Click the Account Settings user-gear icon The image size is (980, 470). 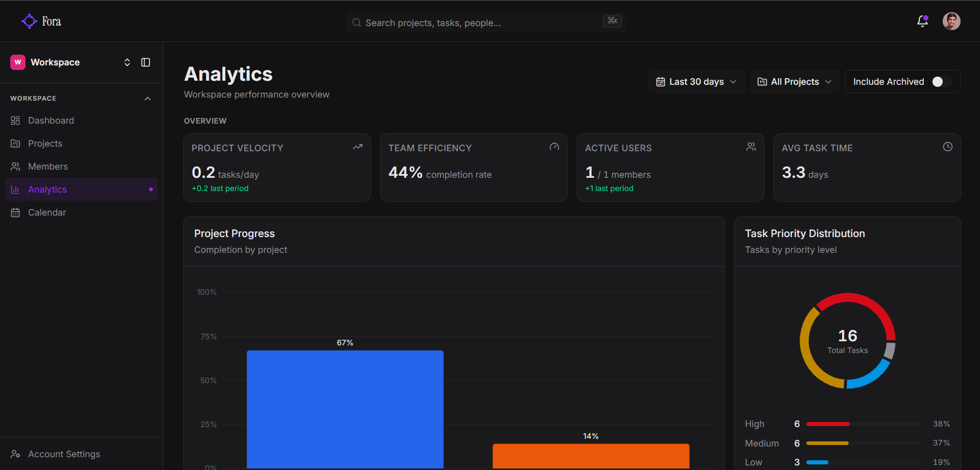click(15, 454)
